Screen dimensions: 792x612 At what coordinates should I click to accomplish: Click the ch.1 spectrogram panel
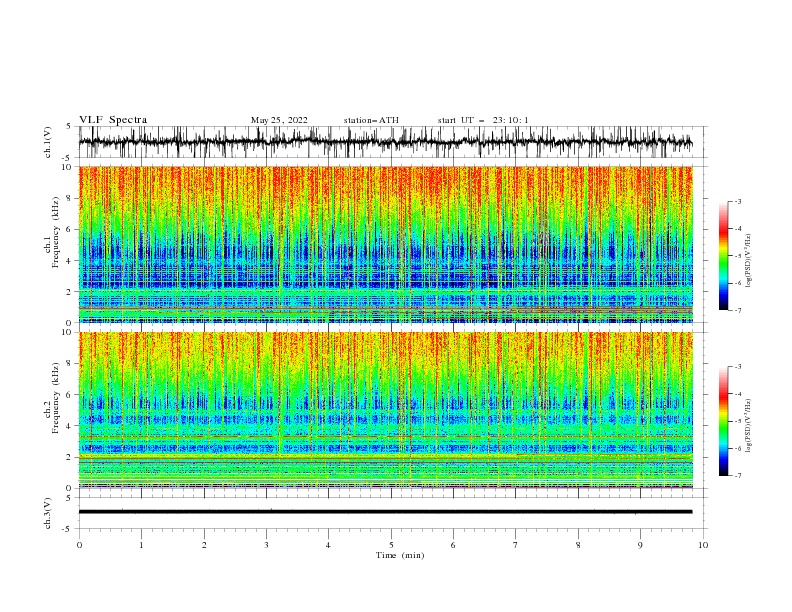[x=385, y=244]
